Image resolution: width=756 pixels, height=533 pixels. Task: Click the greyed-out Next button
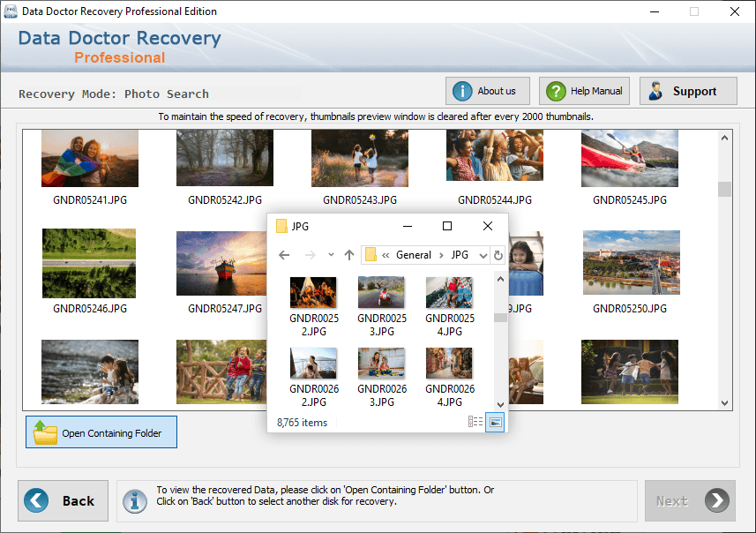(x=690, y=500)
